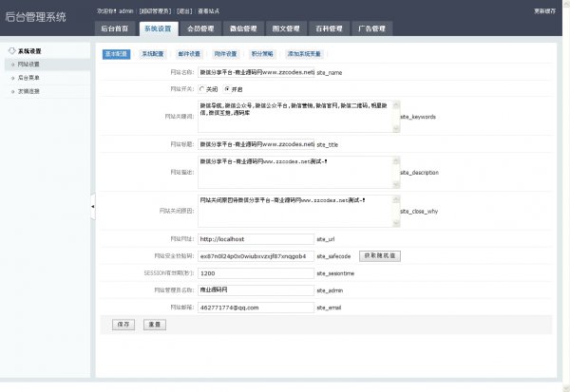Click the site_keywords variable label
Viewport: 570px width, 392px height.
(418, 117)
